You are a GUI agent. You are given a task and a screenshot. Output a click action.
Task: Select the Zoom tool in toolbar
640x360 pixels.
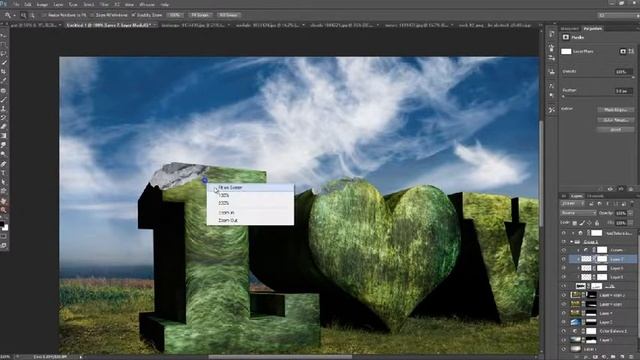point(4,210)
